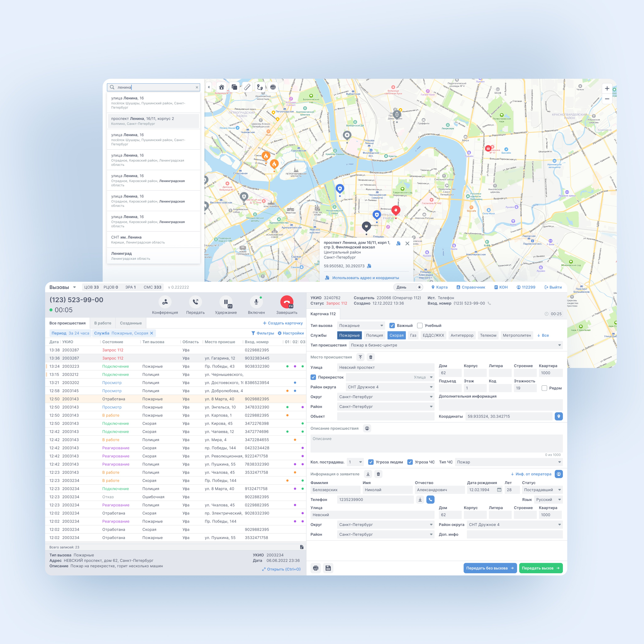The height and width of the screenshot is (644, 644).
Task: Click the person icon beside Описание происшествия
Action: [367, 428]
